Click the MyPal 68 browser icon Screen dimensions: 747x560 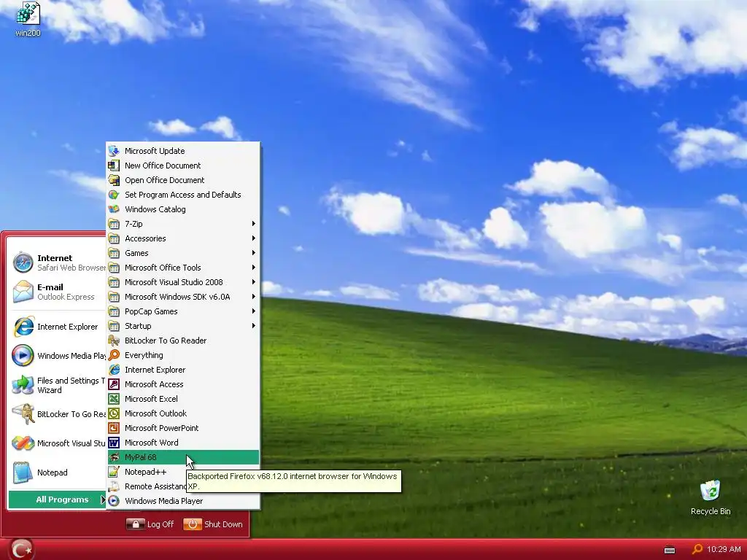[x=114, y=457]
